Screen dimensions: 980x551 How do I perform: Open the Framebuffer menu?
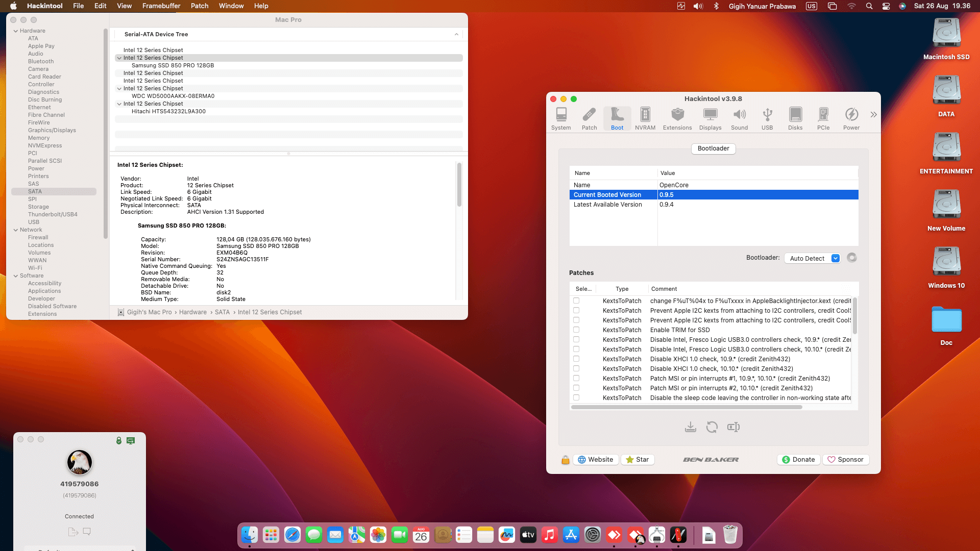161,6
